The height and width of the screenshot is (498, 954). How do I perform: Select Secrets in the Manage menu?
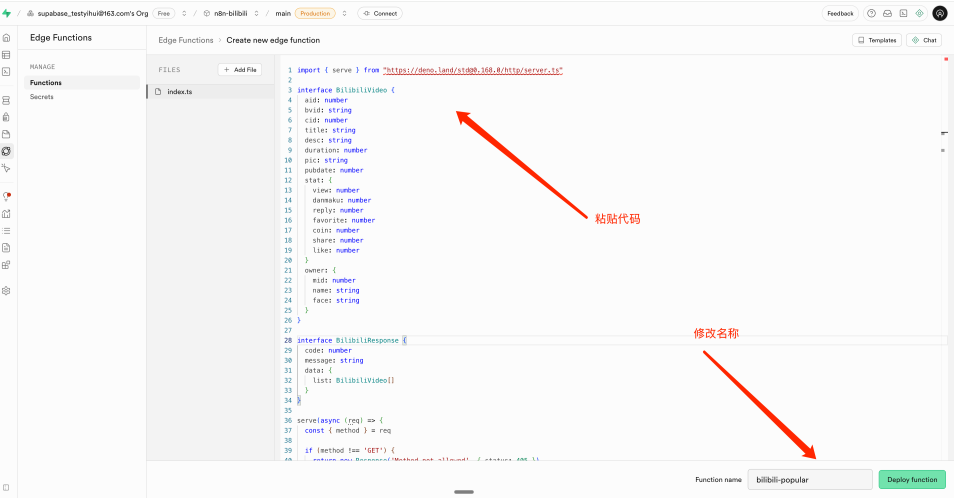[x=42, y=97]
